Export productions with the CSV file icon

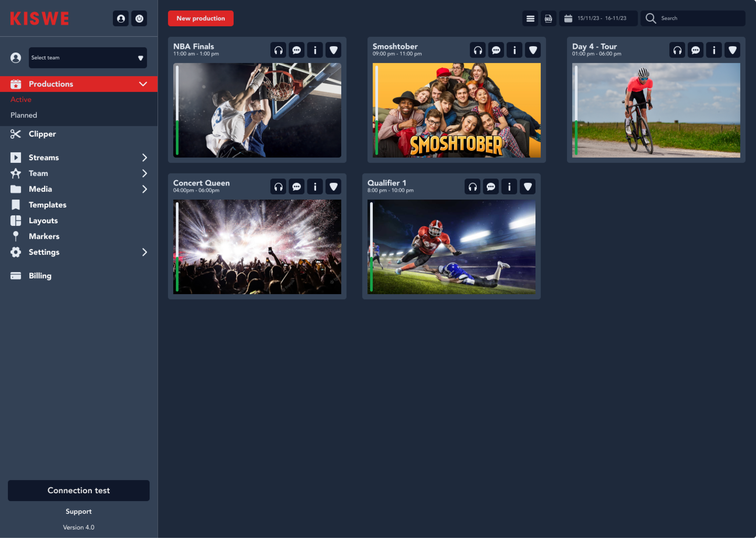(x=548, y=18)
